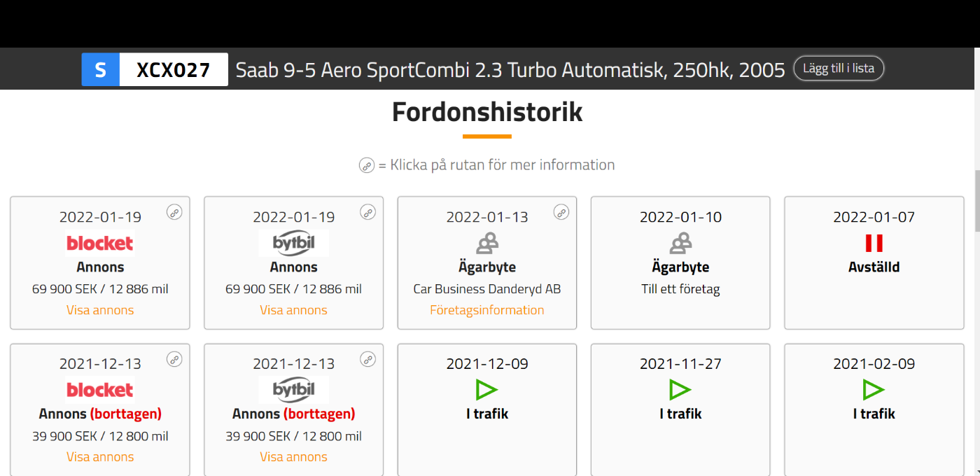The width and height of the screenshot is (980, 476).
Task: Click link icon on 2022-01-19 Blocket card
Action: click(x=174, y=212)
